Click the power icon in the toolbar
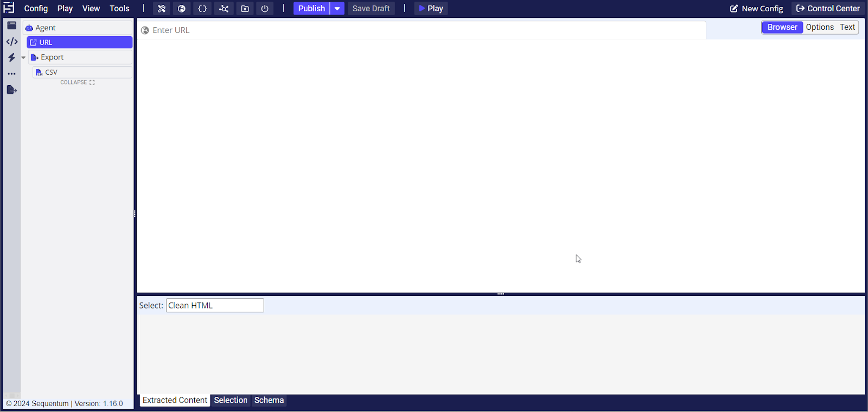 (265, 9)
